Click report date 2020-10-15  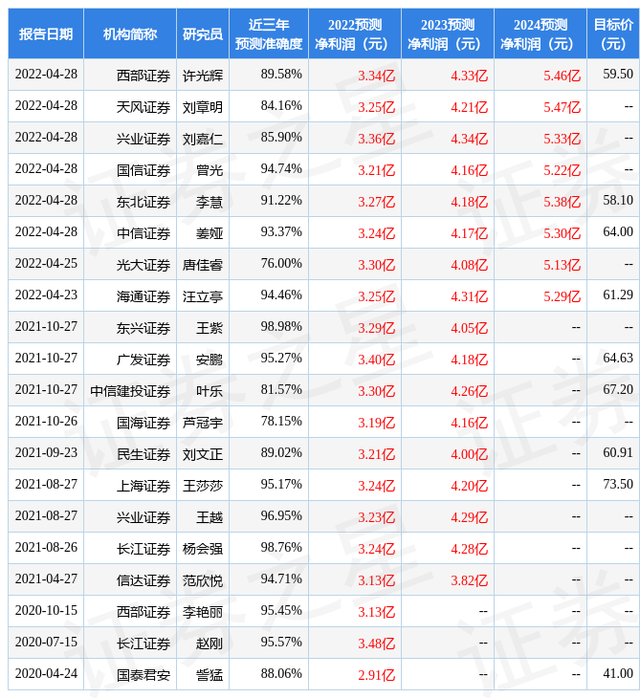click(46, 611)
